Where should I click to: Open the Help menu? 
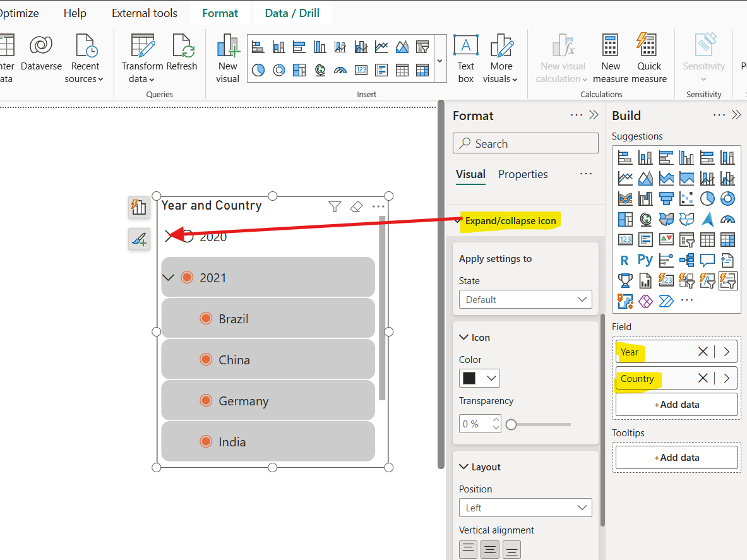(75, 13)
